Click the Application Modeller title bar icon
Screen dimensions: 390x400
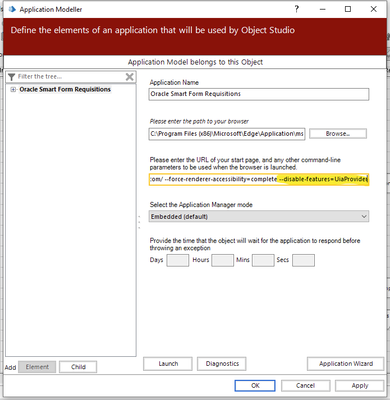click(12, 9)
